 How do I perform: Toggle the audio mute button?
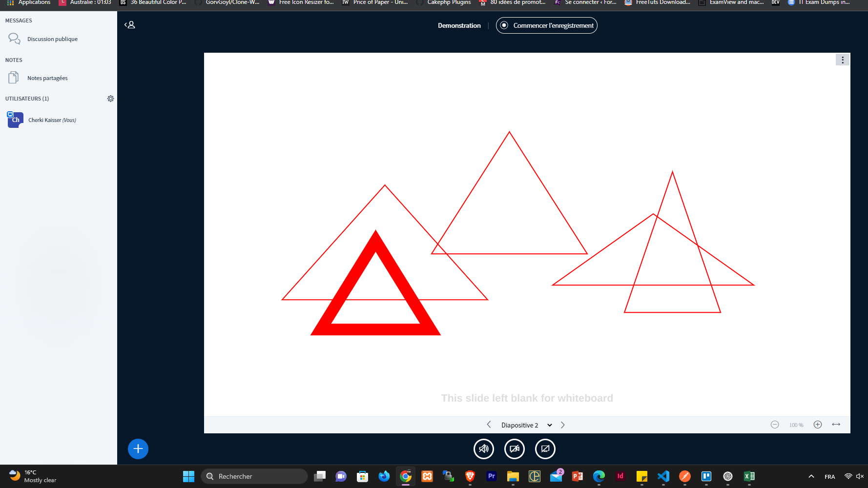tap(484, 449)
